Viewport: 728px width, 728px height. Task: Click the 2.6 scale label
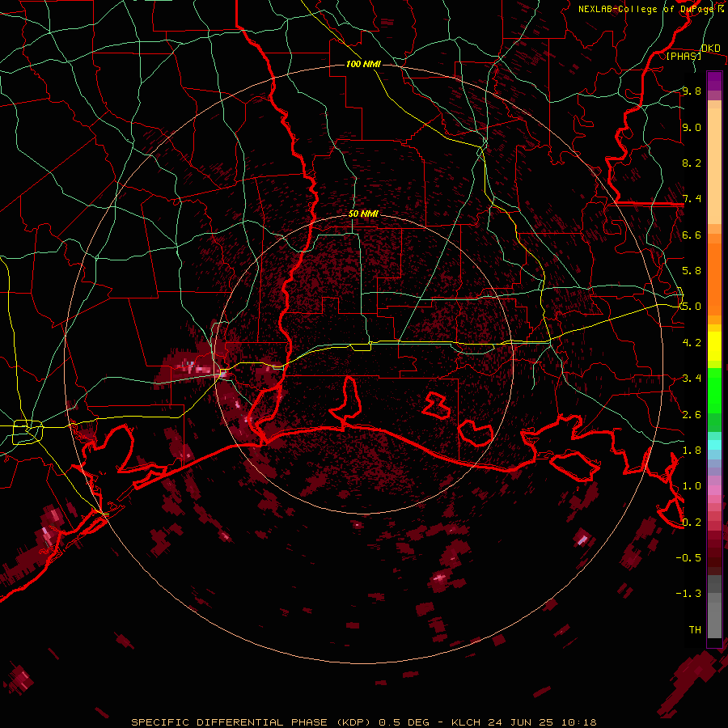click(x=692, y=415)
